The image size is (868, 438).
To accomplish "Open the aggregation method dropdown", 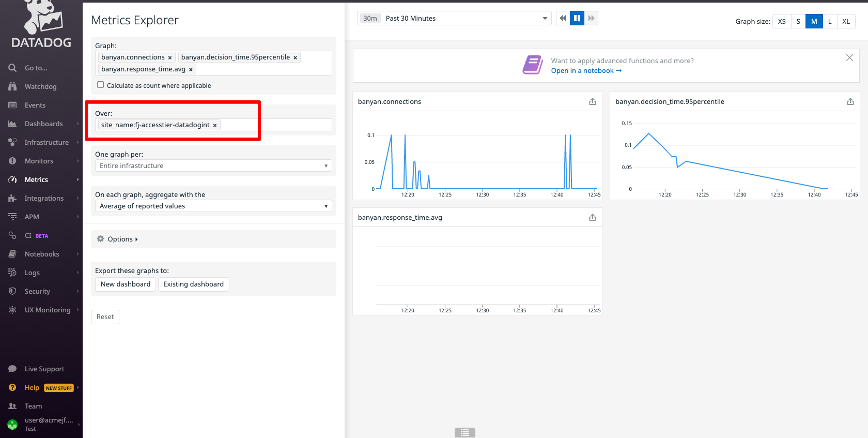I will (x=213, y=206).
